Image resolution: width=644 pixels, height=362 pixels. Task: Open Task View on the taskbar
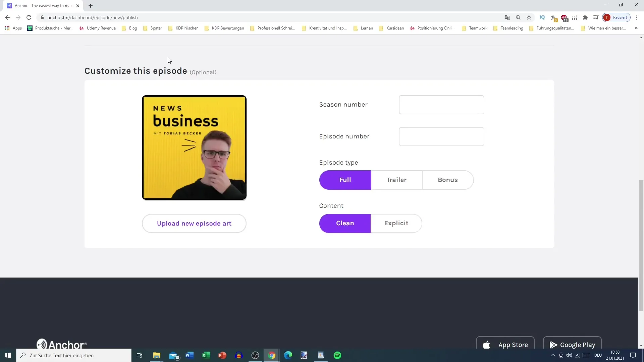(140, 355)
